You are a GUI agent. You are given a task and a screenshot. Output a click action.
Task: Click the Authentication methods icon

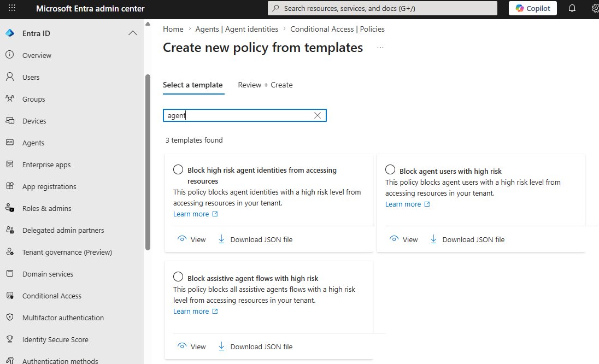click(10, 361)
